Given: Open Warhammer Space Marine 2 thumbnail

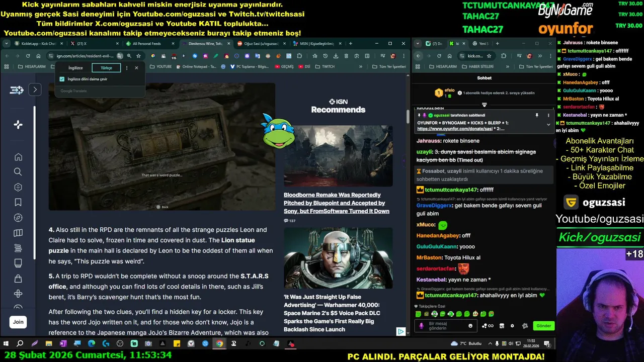Looking at the screenshot, I should pyautogui.click(x=338, y=258).
